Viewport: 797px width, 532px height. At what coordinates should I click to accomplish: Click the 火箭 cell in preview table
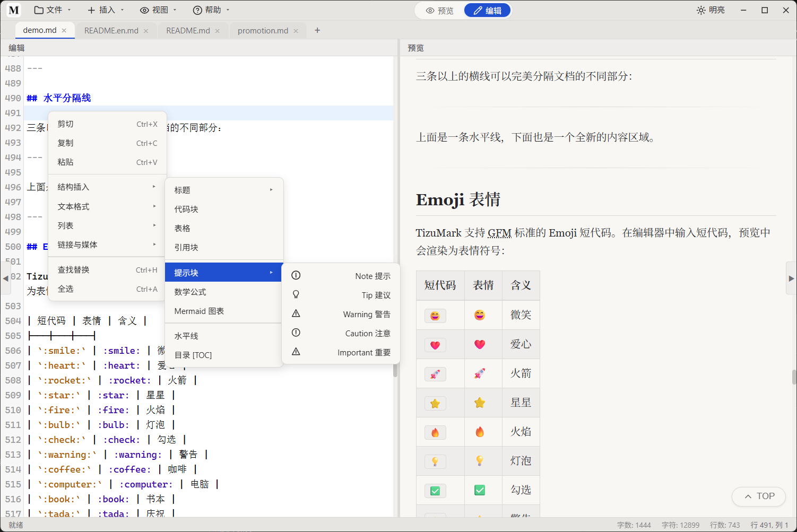(521, 373)
